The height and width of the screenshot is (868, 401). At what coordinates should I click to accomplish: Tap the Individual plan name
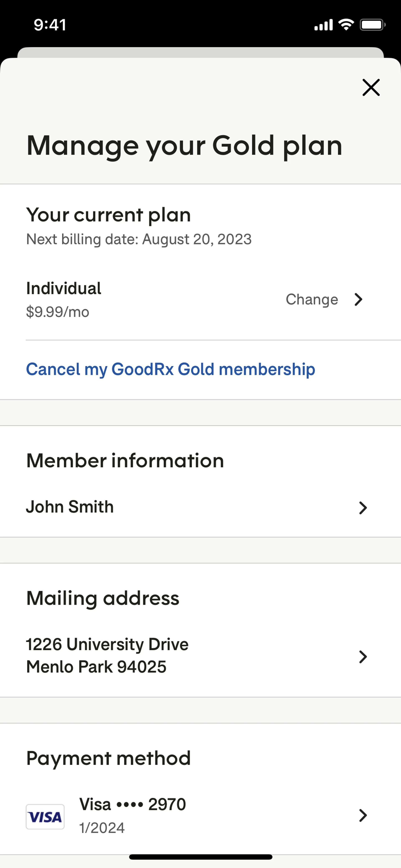coord(64,288)
